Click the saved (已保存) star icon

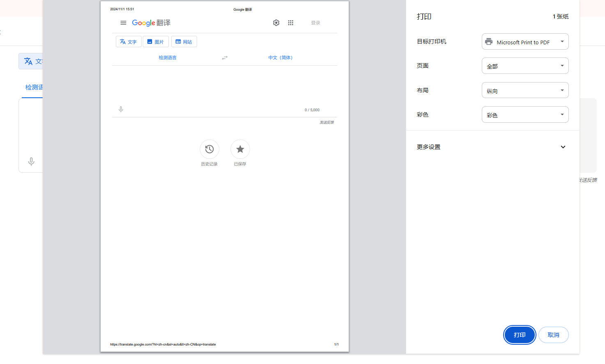point(240,149)
